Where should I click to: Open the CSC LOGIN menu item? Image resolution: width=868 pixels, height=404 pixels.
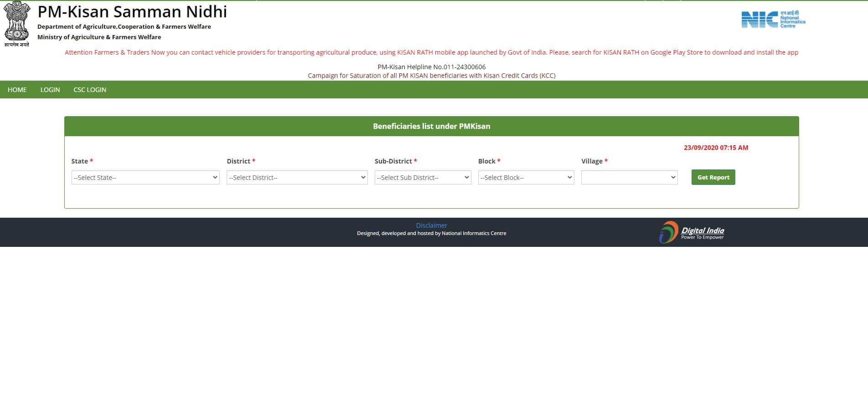click(x=90, y=90)
